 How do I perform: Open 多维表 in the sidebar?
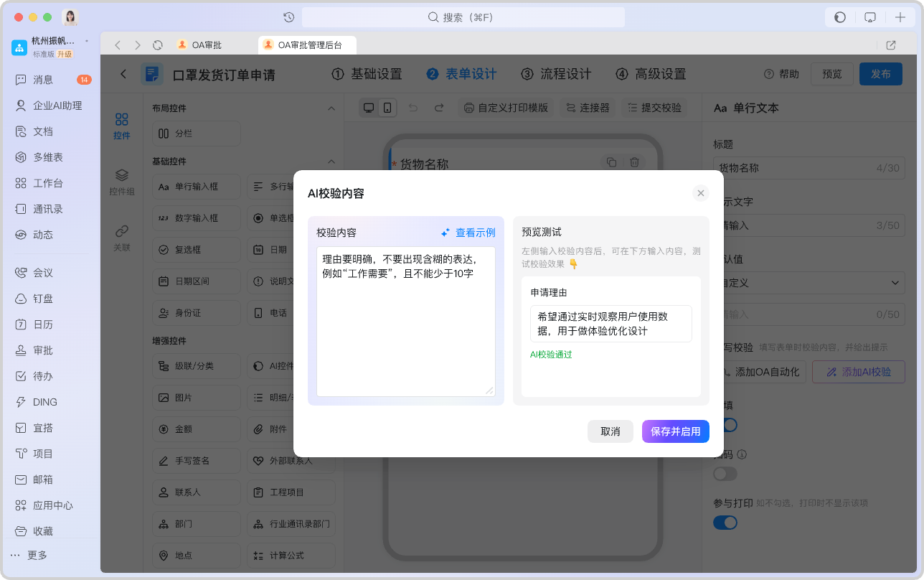click(50, 157)
